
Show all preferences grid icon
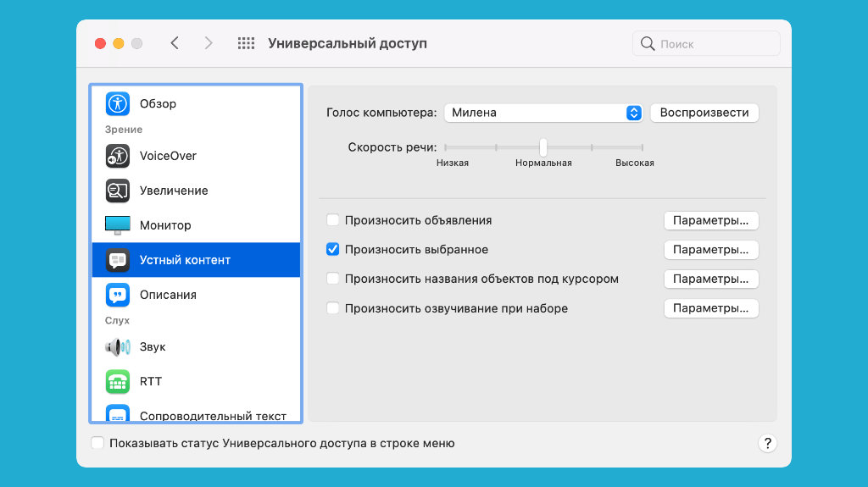[246, 43]
